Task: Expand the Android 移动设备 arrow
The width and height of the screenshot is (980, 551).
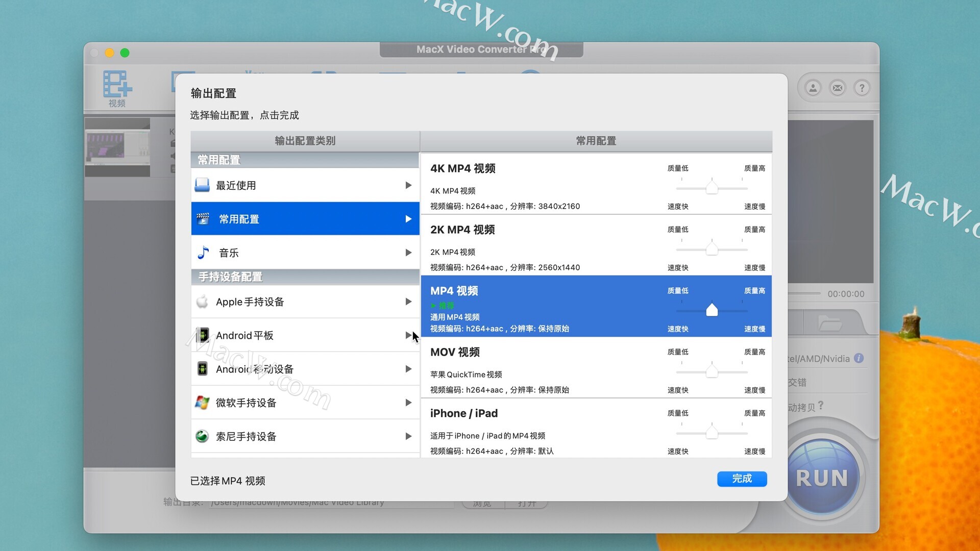Action: (x=408, y=369)
